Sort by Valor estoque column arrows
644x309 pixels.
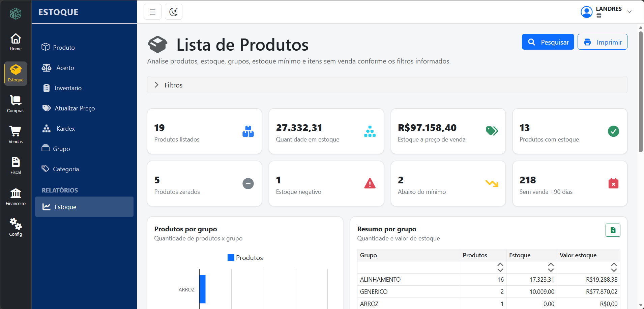coord(614,267)
